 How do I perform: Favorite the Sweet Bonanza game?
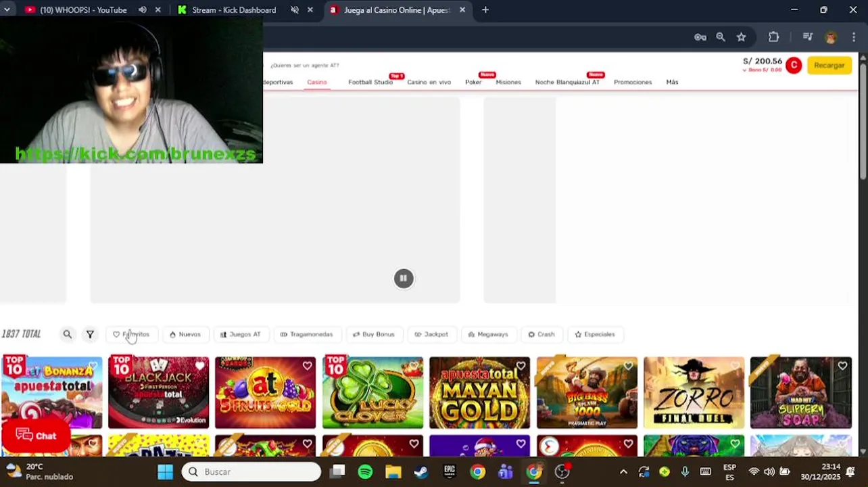(93, 366)
